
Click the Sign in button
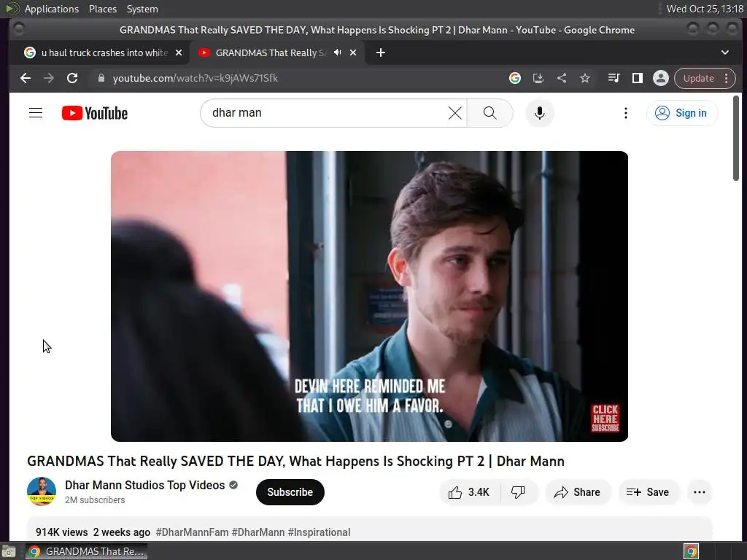pos(681,113)
